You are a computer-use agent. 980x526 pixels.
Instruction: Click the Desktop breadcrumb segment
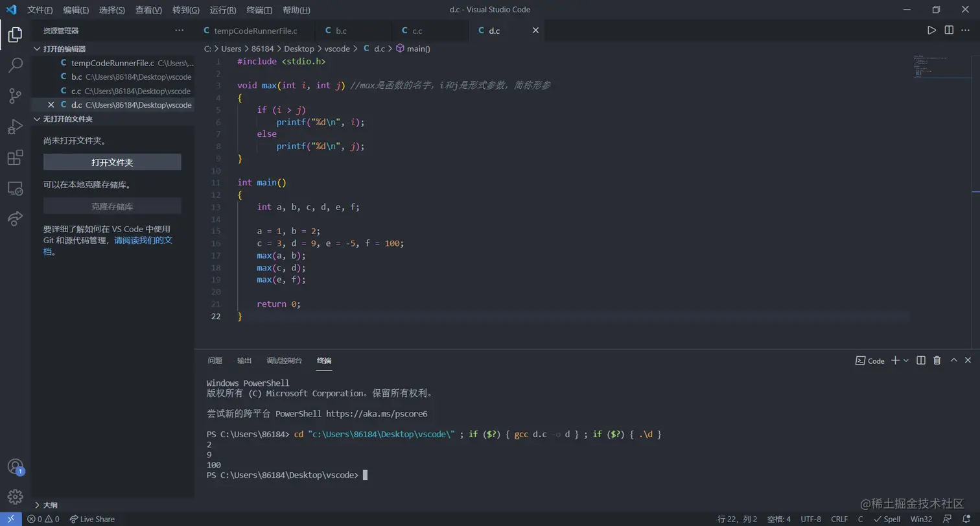point(299,49)
